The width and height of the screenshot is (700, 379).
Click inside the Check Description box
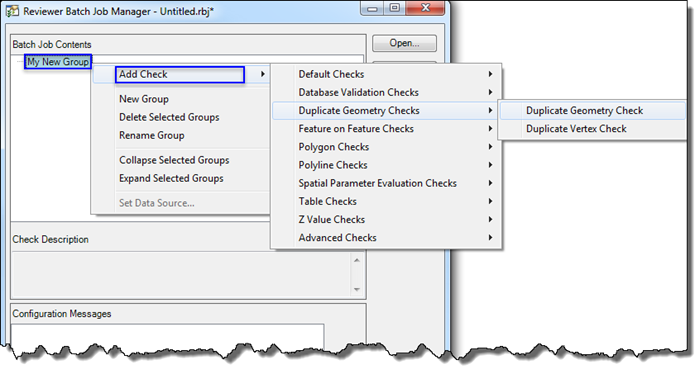point(182,275)
